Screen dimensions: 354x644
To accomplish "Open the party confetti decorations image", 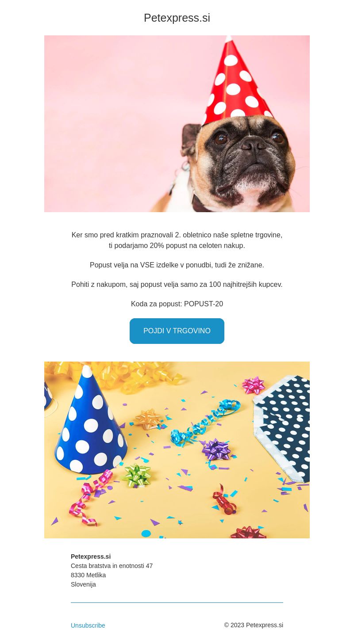I will pyautogui.click(x=177, y=450).
